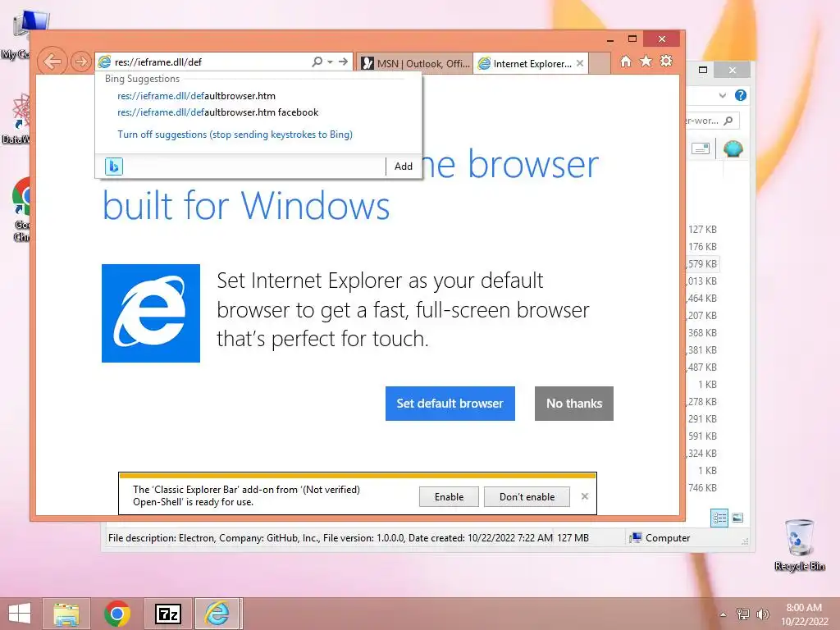This screenshot has height=630, width=840.
Task: Open the IE Home icon
Action: click(626, 61)
